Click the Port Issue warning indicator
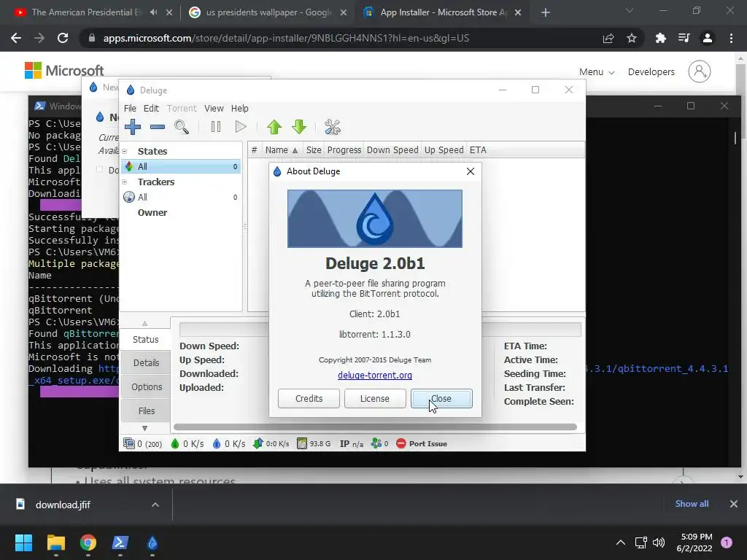 click(422, 444)
